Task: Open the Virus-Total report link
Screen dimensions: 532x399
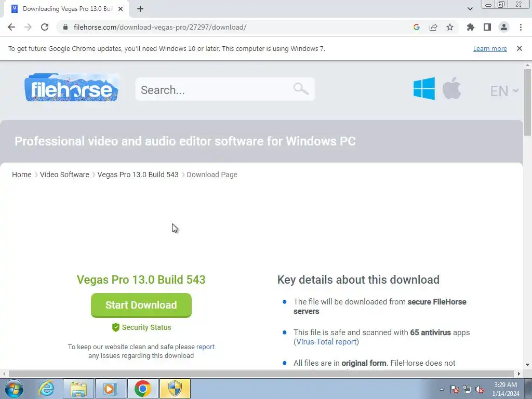Action: 326,342
